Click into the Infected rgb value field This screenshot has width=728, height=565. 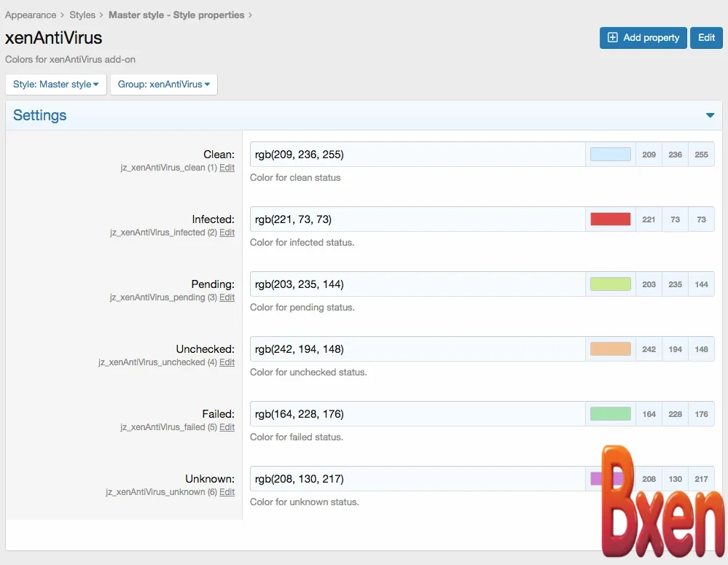click(x=417, y=219)
